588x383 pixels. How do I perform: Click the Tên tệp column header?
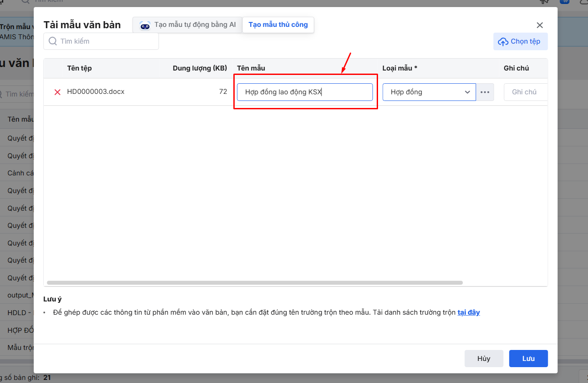tap(79, 68)
